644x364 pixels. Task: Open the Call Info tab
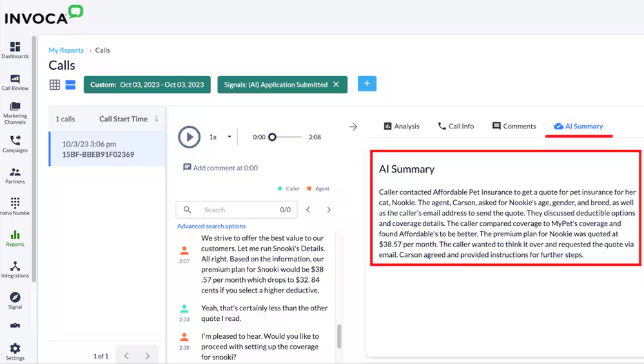pos(456,126)
